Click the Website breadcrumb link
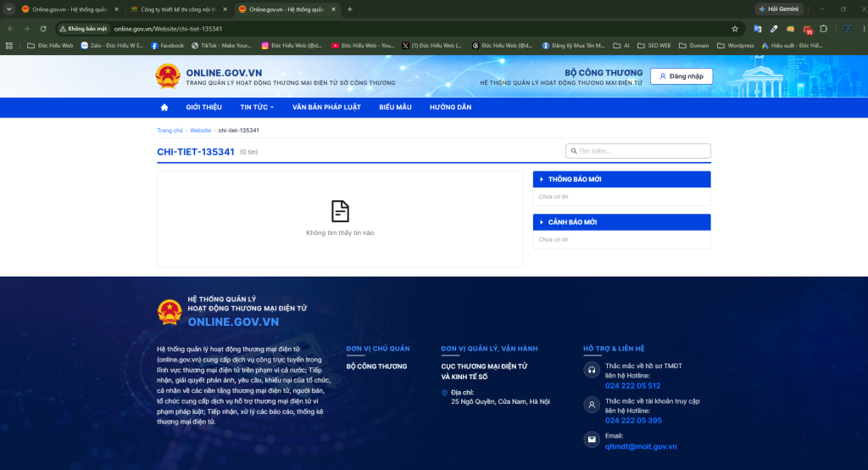868x470 pixels. [x=200, y=131]
